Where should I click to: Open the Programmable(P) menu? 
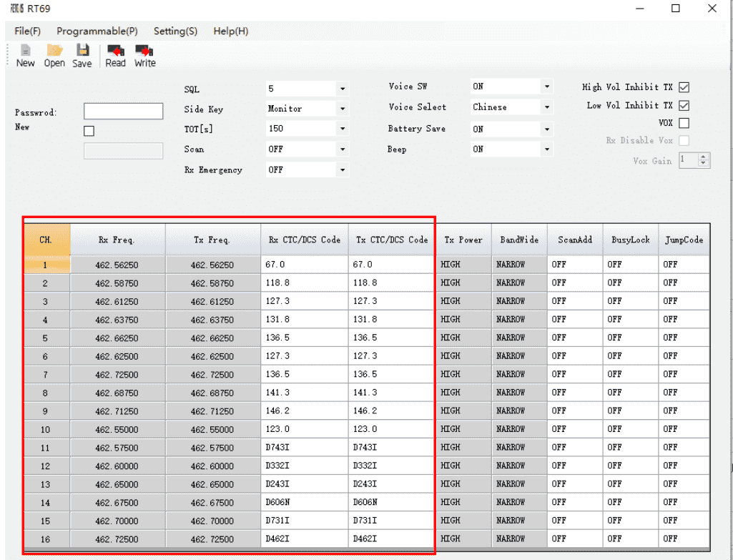tap(97, 31)
